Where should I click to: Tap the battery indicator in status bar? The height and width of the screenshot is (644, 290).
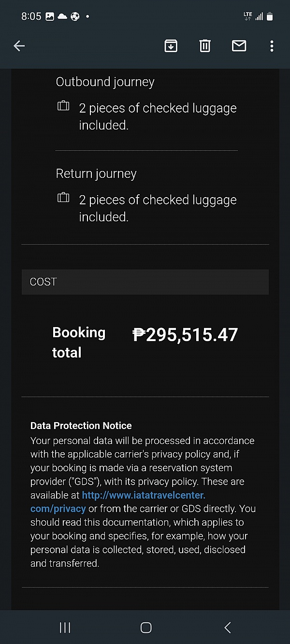(270, 16)
